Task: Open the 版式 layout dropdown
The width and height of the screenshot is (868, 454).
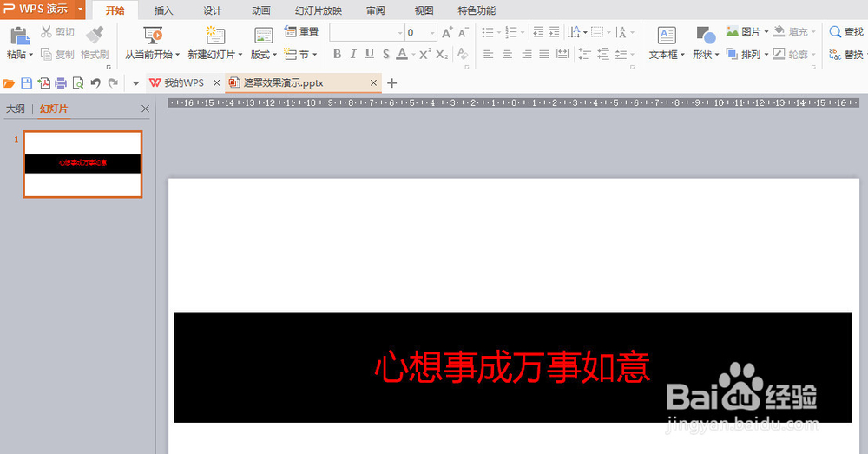Action: pos(264,55)
